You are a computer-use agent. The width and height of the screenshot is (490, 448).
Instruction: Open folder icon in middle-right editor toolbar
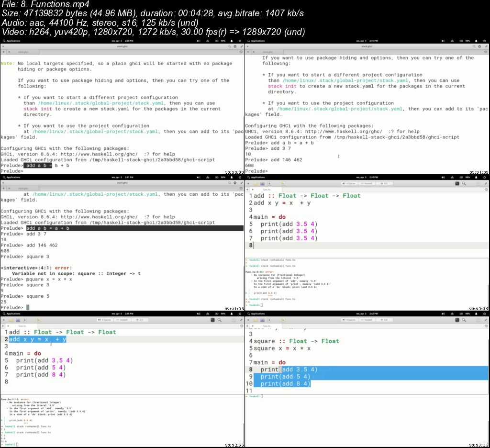256,183
